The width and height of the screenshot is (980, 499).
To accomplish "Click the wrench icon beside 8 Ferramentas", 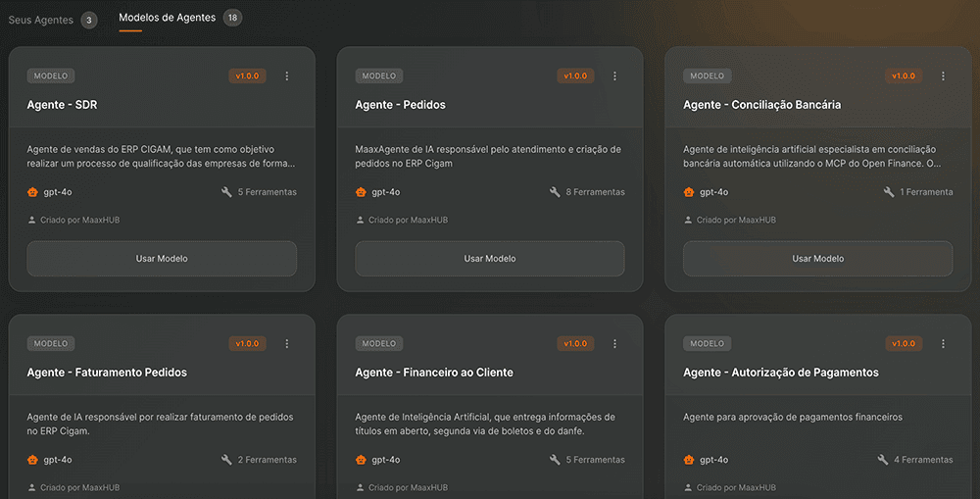I will pos(555,192).
